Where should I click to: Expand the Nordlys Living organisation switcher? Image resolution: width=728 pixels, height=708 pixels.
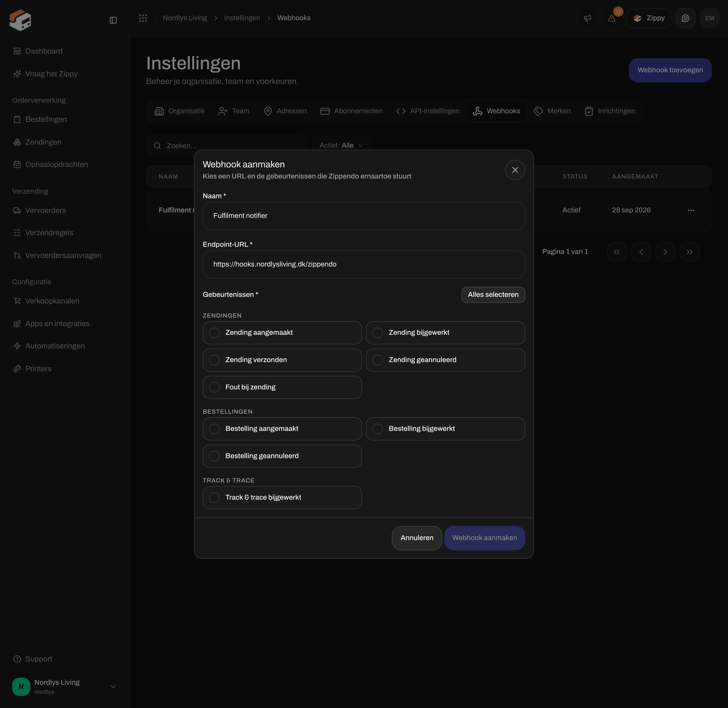click(x=65, y=687)
